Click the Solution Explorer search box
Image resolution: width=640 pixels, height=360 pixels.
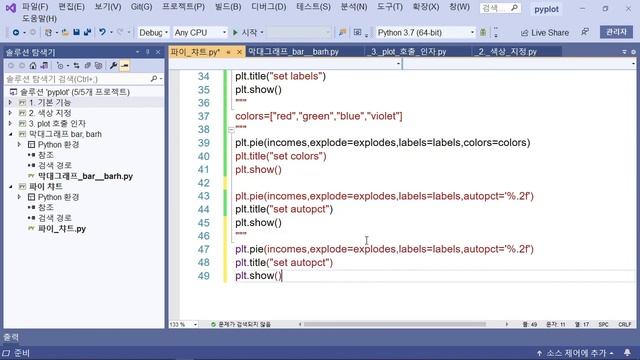click(x=84, y=79)
